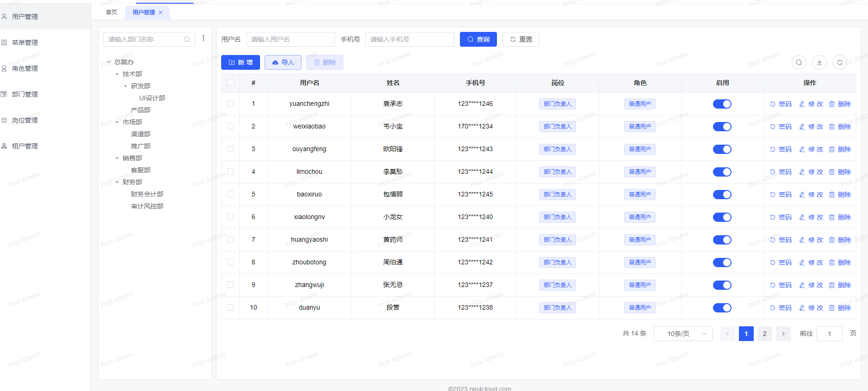The height and width of the screenshot is (391, 868).
Task: Select 客服部 in department tree
Action: [141, 170]
